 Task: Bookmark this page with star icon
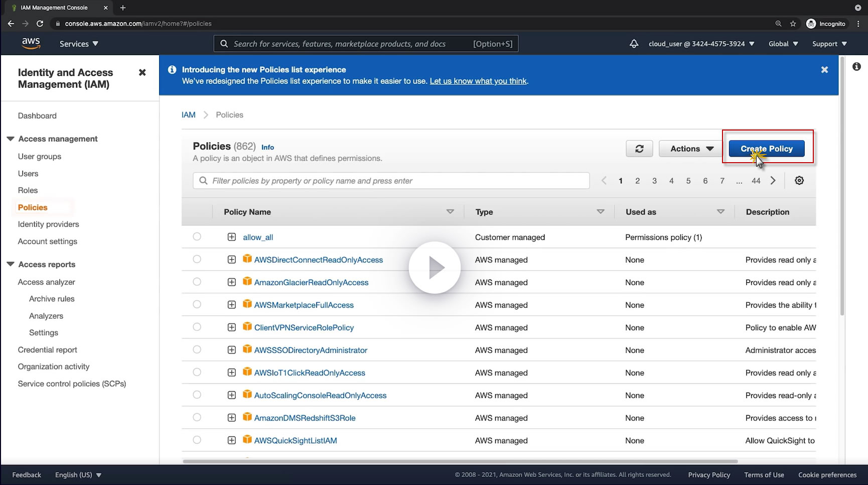(x=793, y=24)
